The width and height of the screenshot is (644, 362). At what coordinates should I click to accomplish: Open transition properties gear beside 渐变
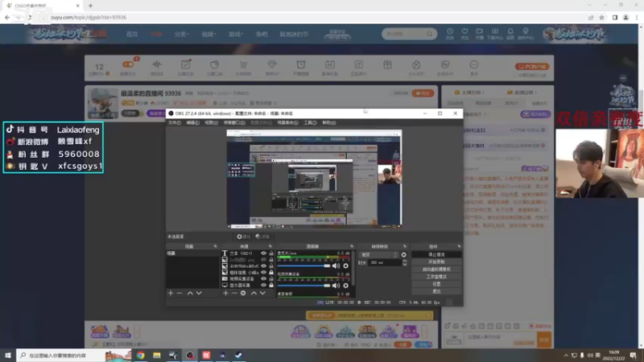(404, 255)
